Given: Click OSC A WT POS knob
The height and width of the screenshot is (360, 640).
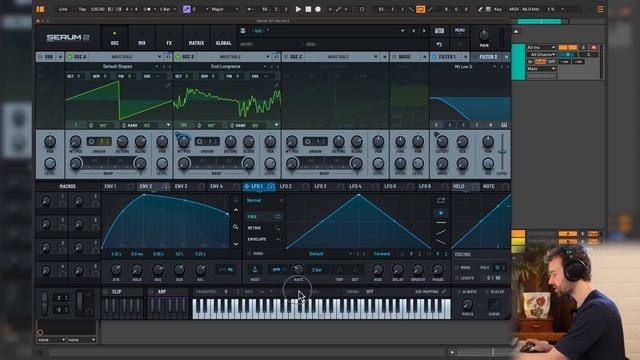Looking at the screenshot, I should (x=76, y=142).
